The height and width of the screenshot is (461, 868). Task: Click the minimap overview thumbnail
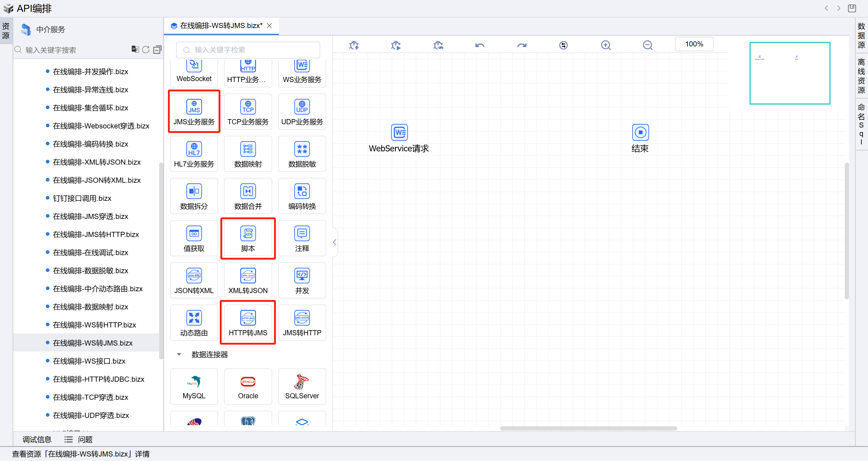click(790, 73)
